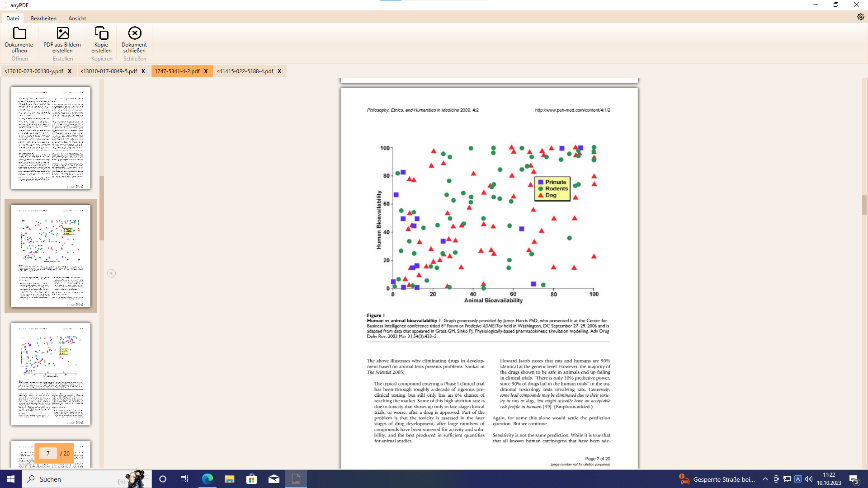Switch to the Bearbeiten ribbon tab

coord(43,19)
